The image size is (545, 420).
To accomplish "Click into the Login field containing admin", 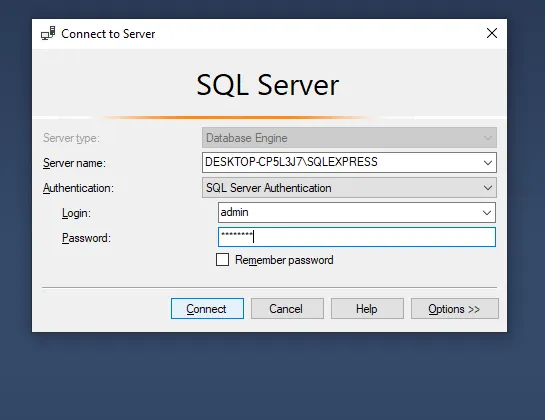I will [349, 212].
